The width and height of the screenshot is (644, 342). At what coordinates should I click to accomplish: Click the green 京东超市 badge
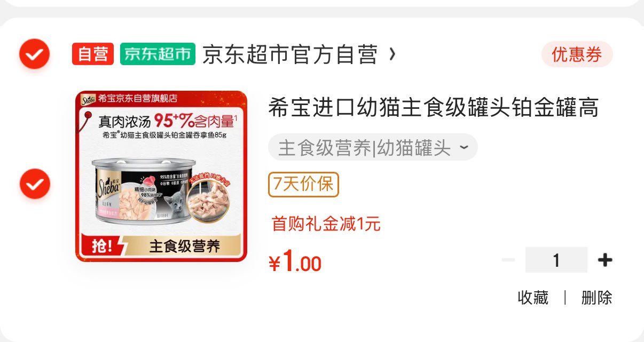(x=158, y=54)
